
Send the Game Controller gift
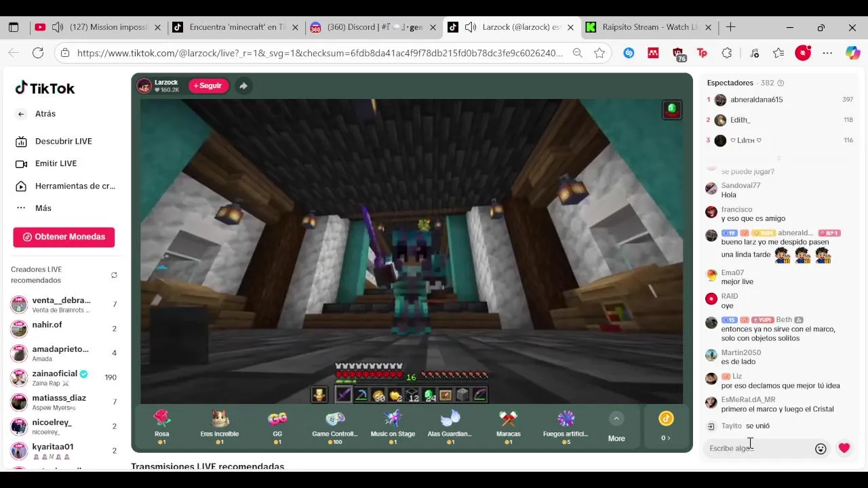[x=335, y=427]
